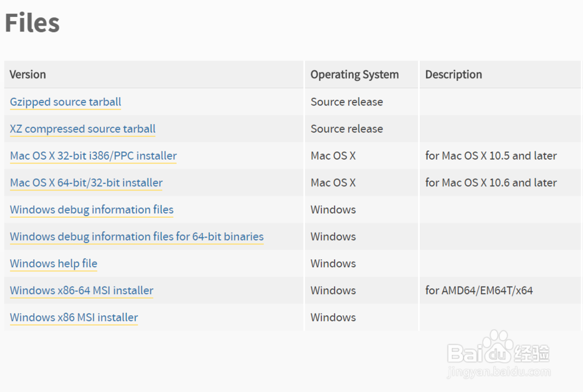Click the Description column header
The image size is (583, 392).
click(454, 75)
